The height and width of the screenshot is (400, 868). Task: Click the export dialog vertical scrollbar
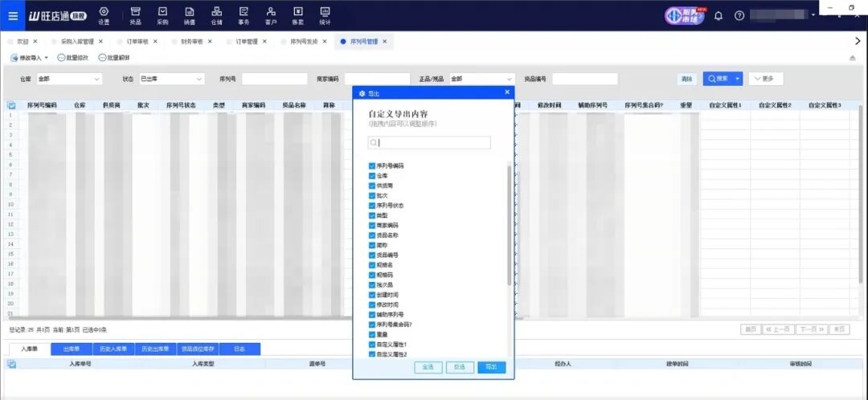(510, 226)
